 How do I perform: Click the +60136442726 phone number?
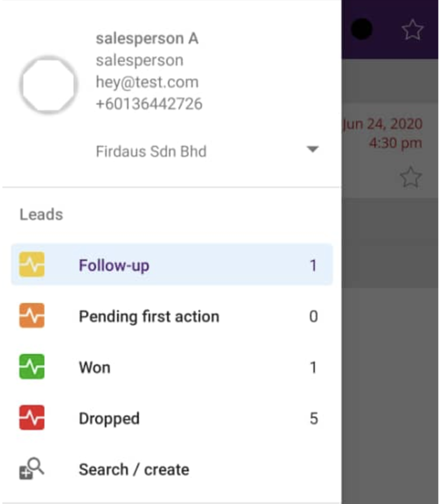(x=149, y=104)
